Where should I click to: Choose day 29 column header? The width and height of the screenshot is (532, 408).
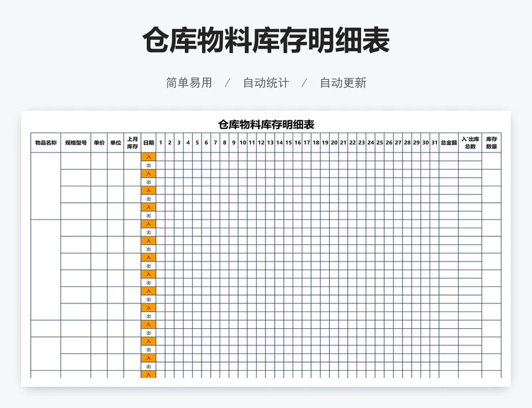pyautogui.click(x=416, y=142)
